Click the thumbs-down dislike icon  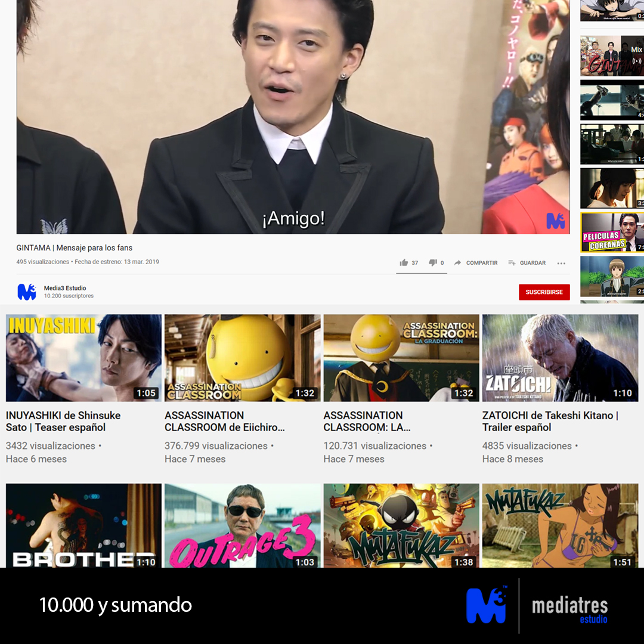coord(432,262)
